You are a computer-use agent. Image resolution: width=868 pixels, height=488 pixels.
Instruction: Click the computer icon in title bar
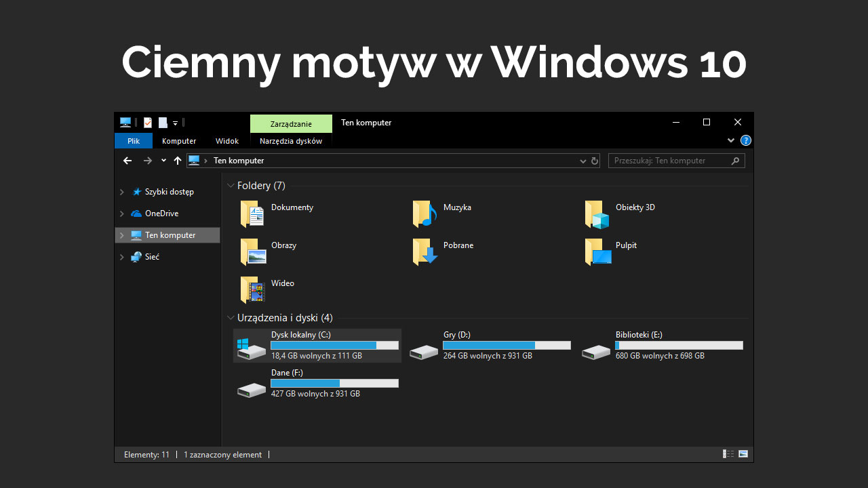coord(125,123)
